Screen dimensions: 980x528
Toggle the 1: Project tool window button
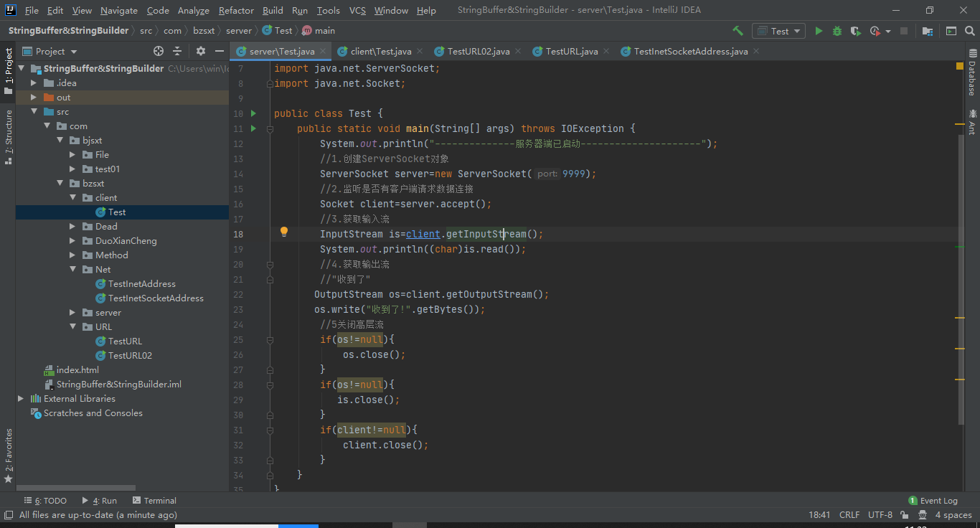point(8,71)
